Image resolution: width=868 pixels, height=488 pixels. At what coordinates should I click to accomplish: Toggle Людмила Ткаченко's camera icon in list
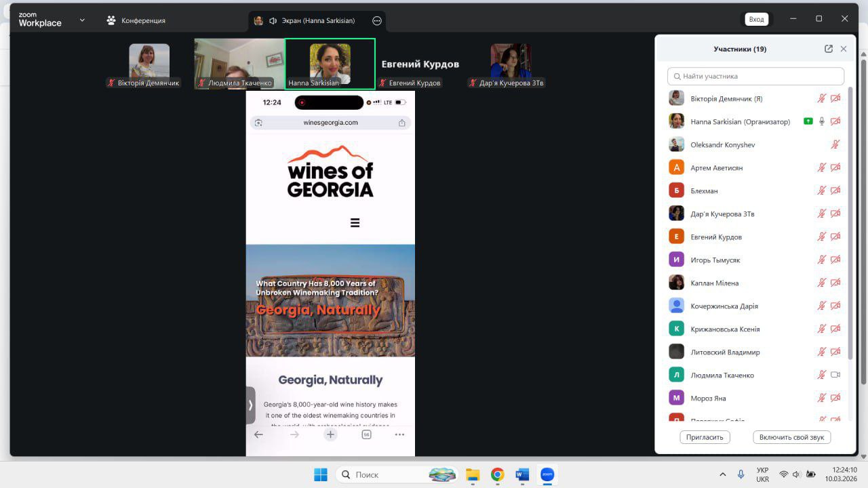tap(835, 375)
